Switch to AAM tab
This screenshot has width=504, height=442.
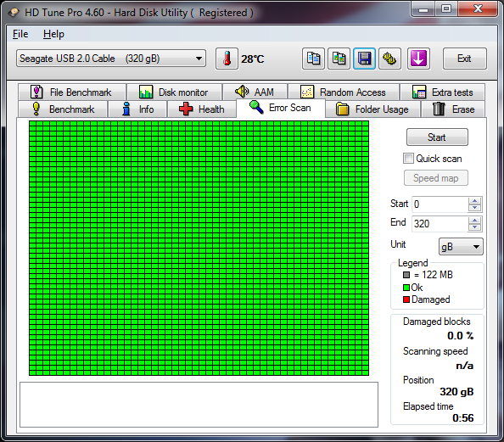(x=255, y=92)
